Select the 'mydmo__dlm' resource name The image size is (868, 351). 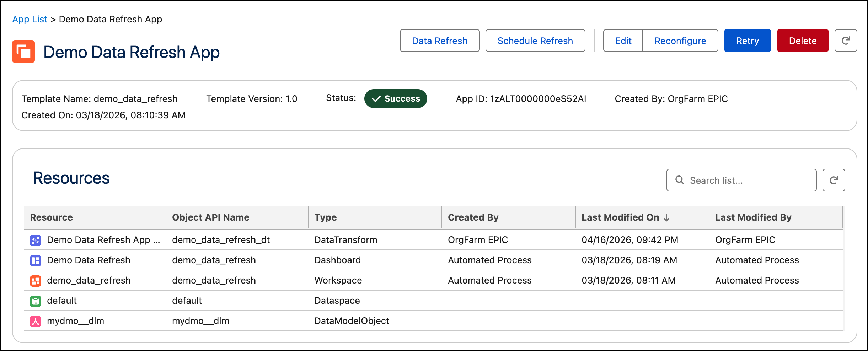point(75,321)
